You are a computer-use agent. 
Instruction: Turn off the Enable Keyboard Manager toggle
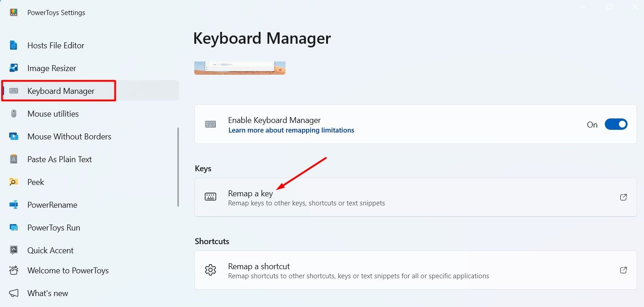(616, 124)
